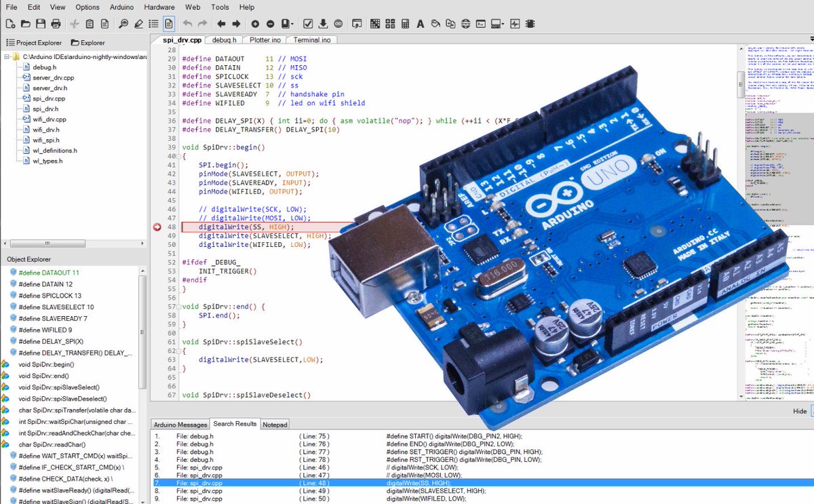814x504 pixels.
Task: Open the find magnifier tool
Action: [x=123, y=24]
